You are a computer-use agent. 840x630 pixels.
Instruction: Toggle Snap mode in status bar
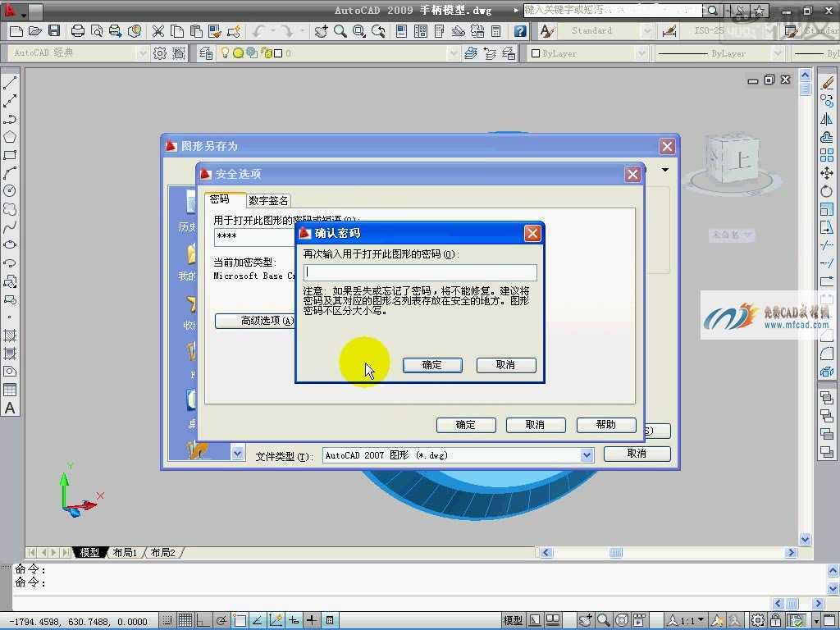click(x=167, y=620)
